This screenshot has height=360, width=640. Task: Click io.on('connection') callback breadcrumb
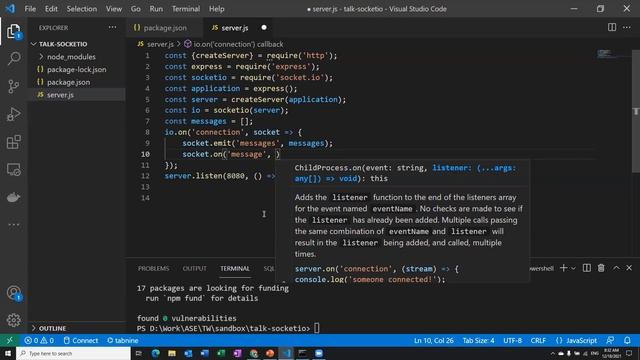(x=233, y=44)
